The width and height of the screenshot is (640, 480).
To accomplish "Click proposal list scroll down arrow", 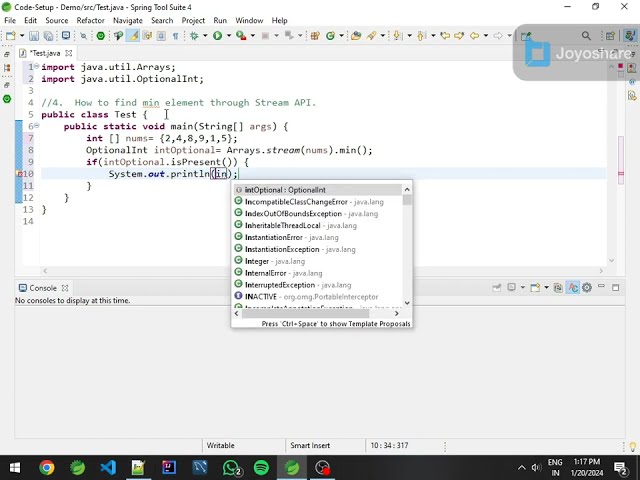I will pyautogui.click(x=407, y=303).
